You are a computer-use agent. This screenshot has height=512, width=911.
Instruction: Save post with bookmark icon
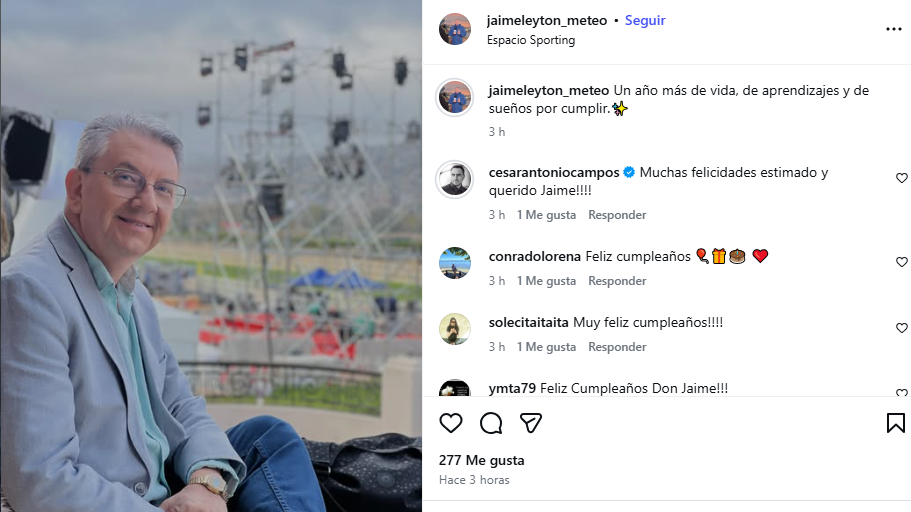coord(895,423)
